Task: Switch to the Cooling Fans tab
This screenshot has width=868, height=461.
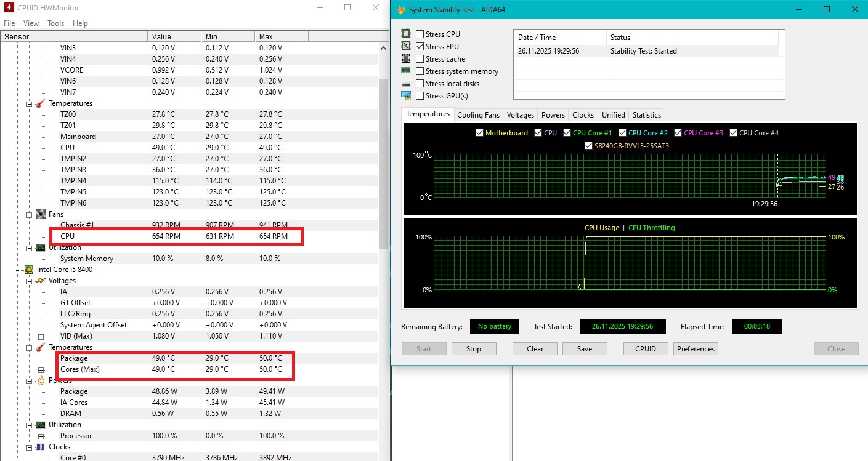Action: pyautogui.click(x=478, y=115)
